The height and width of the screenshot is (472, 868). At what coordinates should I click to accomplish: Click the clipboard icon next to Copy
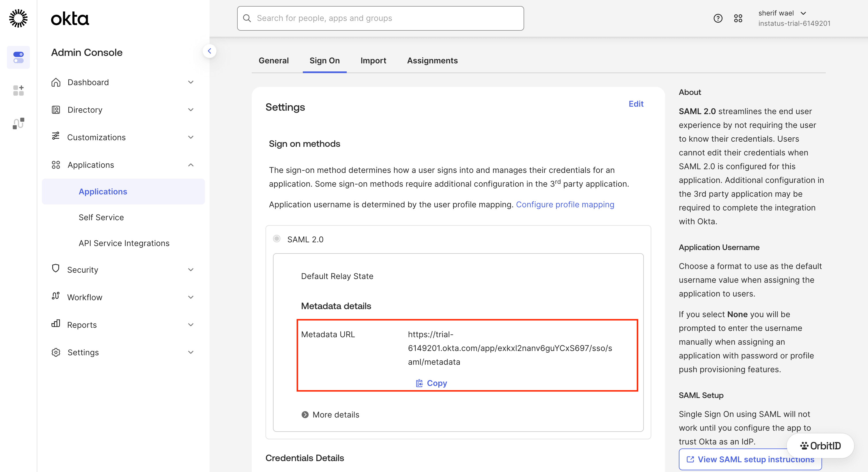(x=419, y=383)
